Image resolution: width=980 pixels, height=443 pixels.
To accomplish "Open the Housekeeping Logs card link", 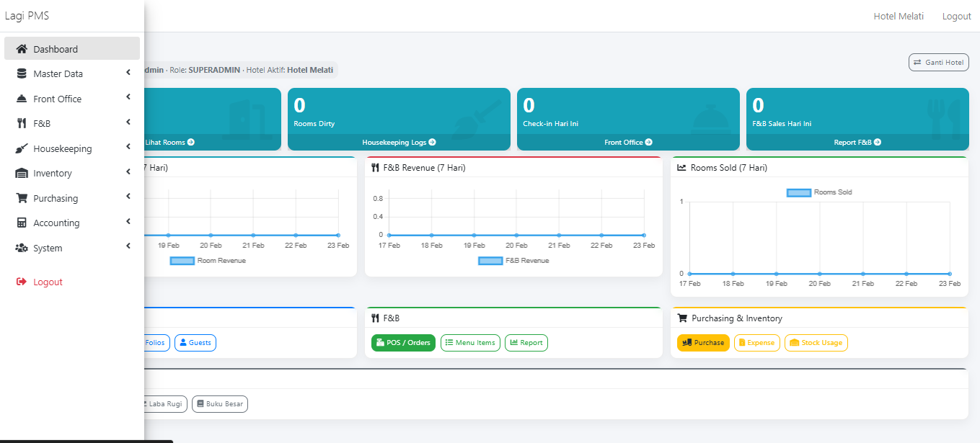I will click(x=399, y=143).
